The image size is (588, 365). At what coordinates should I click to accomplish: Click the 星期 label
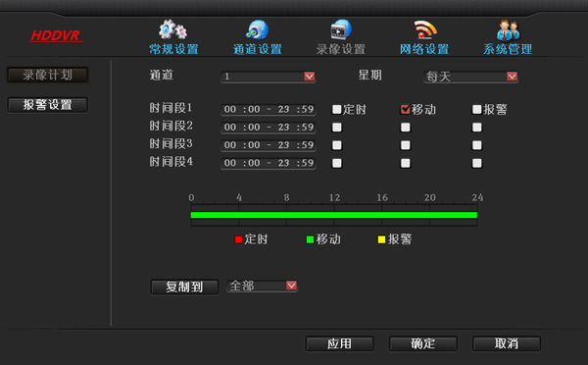(369, 76)
